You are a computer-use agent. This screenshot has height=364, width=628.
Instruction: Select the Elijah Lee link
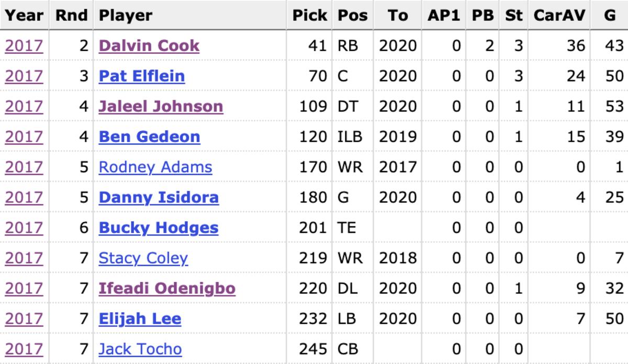140,318
